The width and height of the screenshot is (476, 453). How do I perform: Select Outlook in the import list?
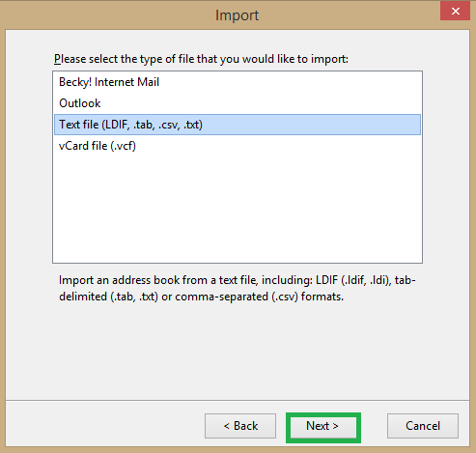(x=238, y=103)
